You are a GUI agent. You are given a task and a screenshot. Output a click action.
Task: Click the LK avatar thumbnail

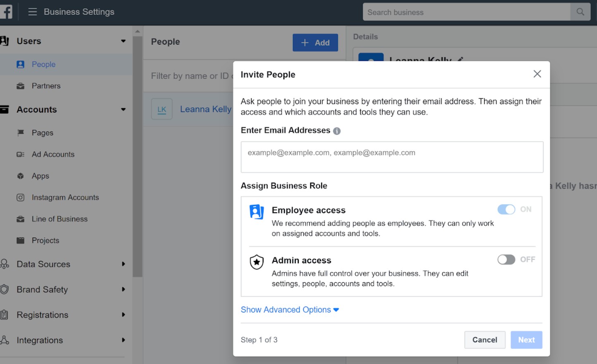pyautogui.click(x=162, y=109)
